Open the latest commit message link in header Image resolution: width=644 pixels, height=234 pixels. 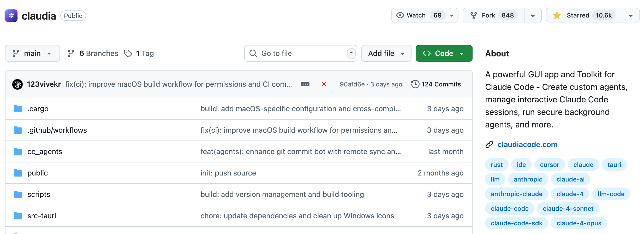tap(178, 84)
